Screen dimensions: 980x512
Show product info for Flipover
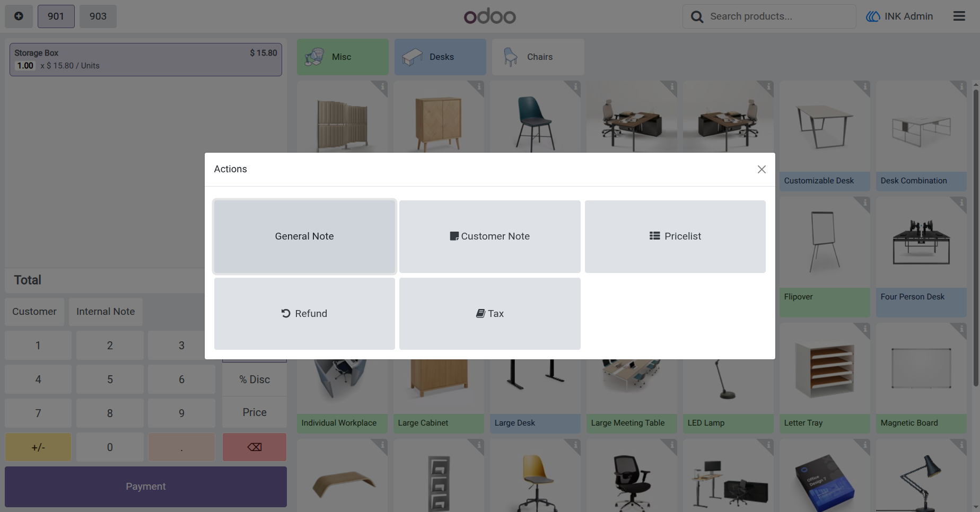864,203
